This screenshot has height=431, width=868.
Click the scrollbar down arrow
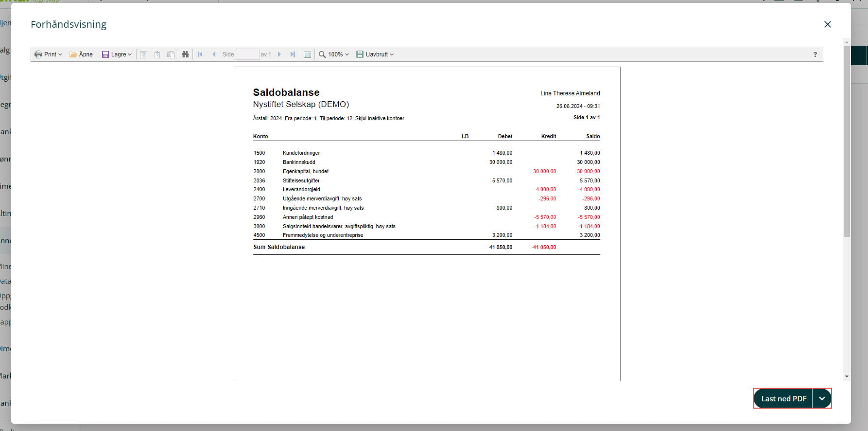[847, 377]
